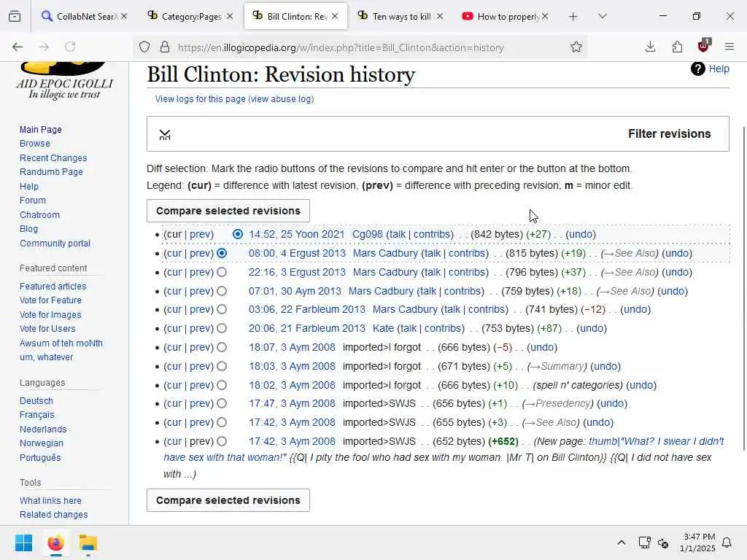This screenshot has width=747, height=560.
Task: Switch to the CollabNet Search tab
Action: (83, 17)
